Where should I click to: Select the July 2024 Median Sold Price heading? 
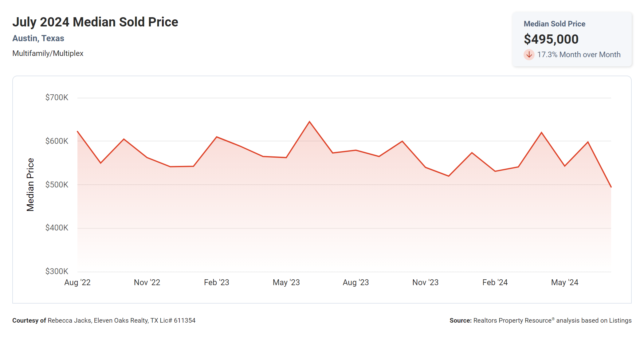[x=95, y=22]
